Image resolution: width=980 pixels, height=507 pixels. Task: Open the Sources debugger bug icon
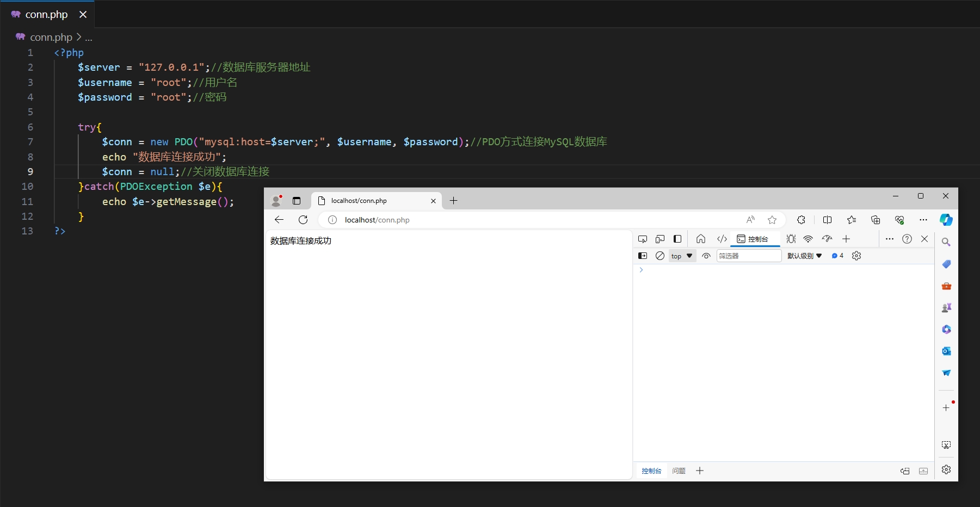tap(791, 239)
